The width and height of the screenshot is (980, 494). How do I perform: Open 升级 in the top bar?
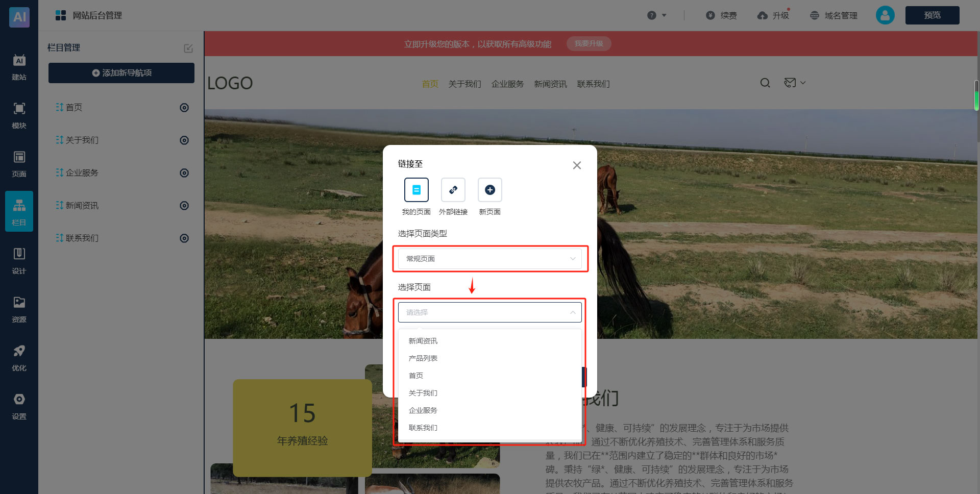tap(773, 15)
